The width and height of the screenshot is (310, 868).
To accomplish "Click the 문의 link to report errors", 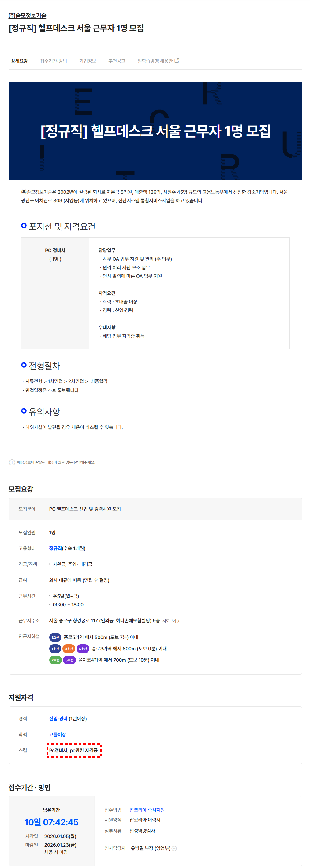I will 77,462.
